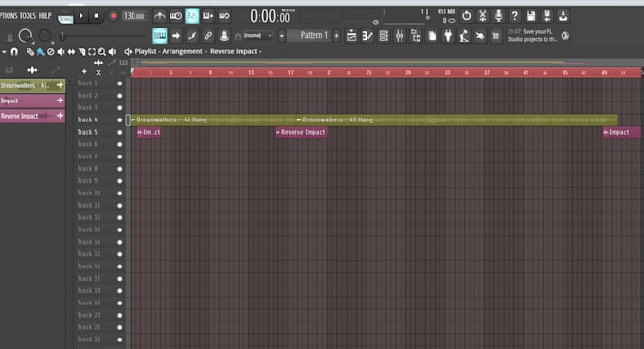Viewport: 644px width, 349px height.
Task: Select the pencil draw tool
Action: click(x=30, y=52)
